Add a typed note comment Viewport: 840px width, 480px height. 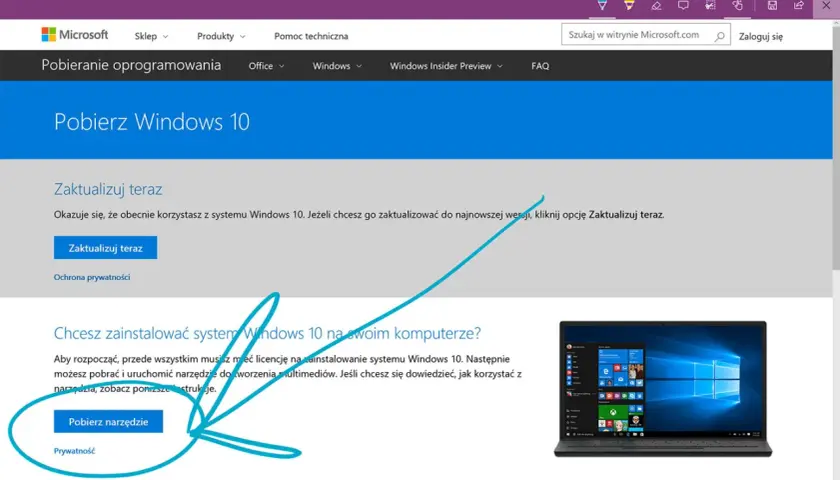[683, 6]
